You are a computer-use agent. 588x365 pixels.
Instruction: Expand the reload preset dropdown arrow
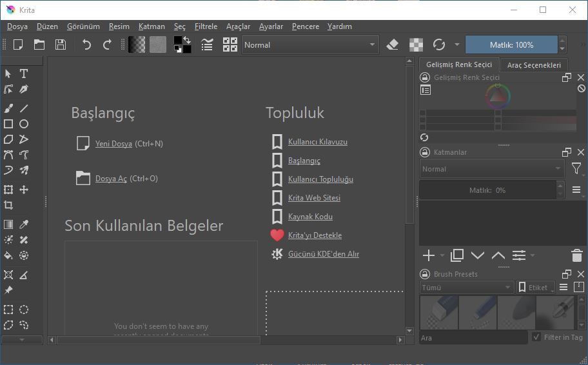[456, 44]
